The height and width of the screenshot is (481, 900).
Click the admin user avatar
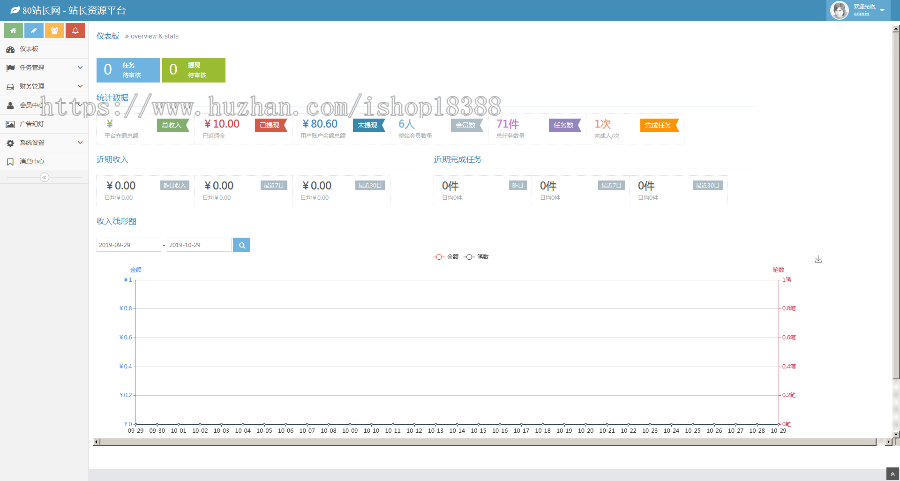pos(840,10)
